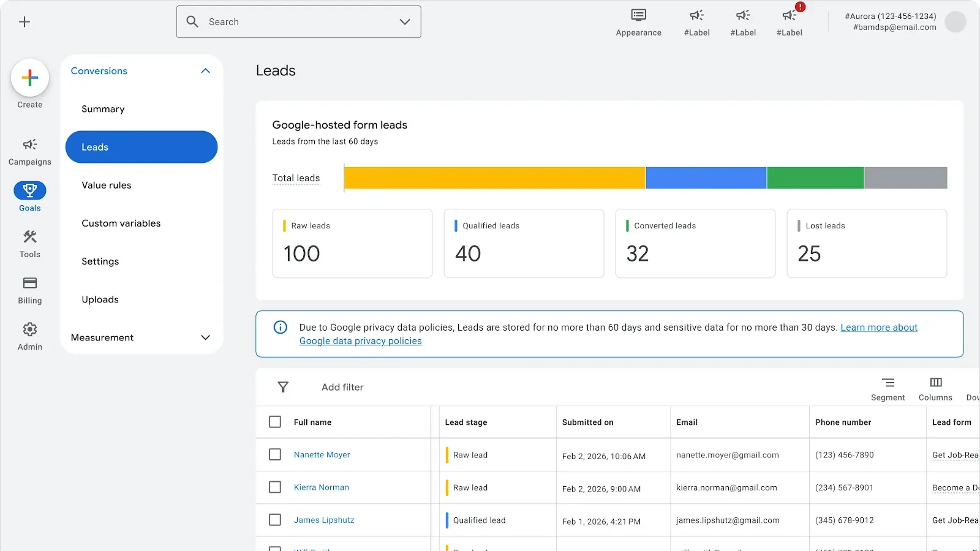Screen dimensions: 980x551
Task: Open the Appearance icon in header
Action: coord(639,15)
